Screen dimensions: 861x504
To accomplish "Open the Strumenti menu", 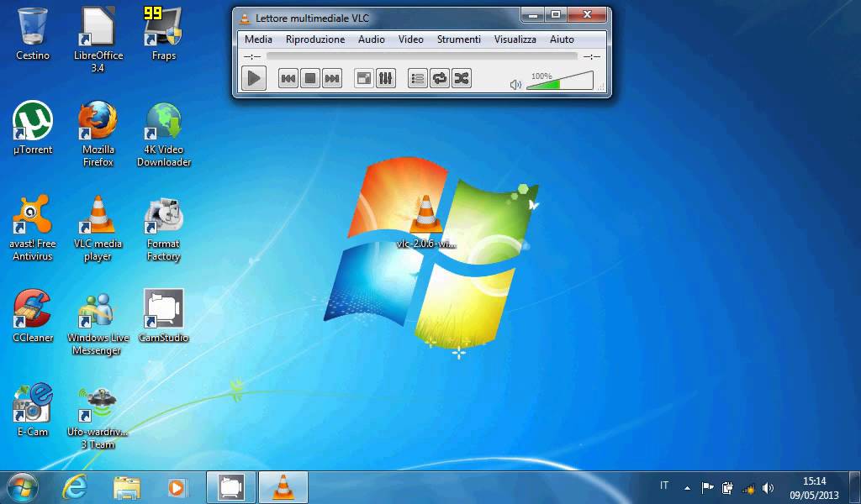I will (458, 39).
